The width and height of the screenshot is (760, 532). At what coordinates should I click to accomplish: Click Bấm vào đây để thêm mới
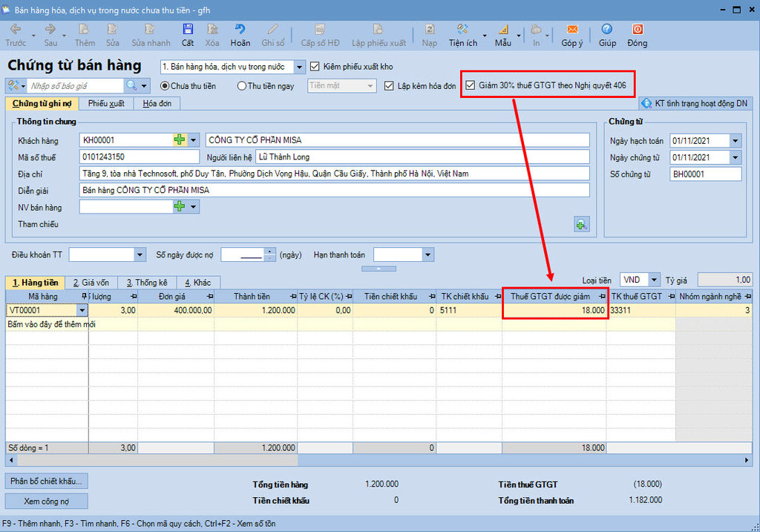51,324
